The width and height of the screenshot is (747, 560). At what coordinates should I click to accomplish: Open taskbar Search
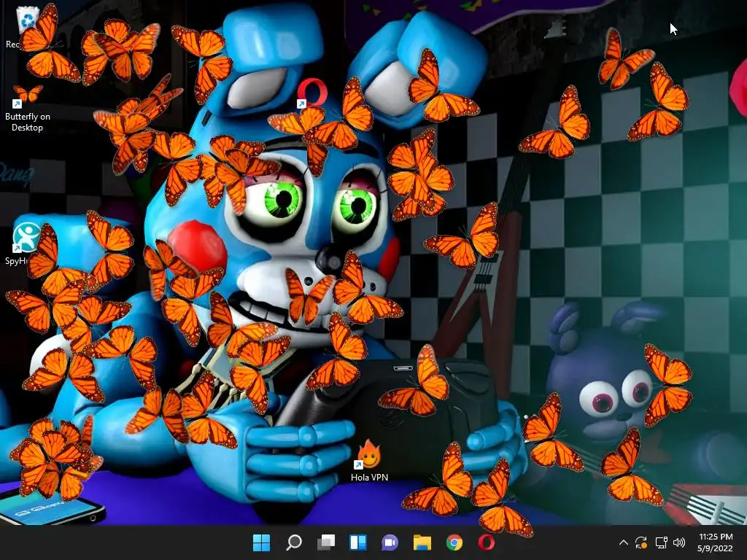[x=294, y=542]
